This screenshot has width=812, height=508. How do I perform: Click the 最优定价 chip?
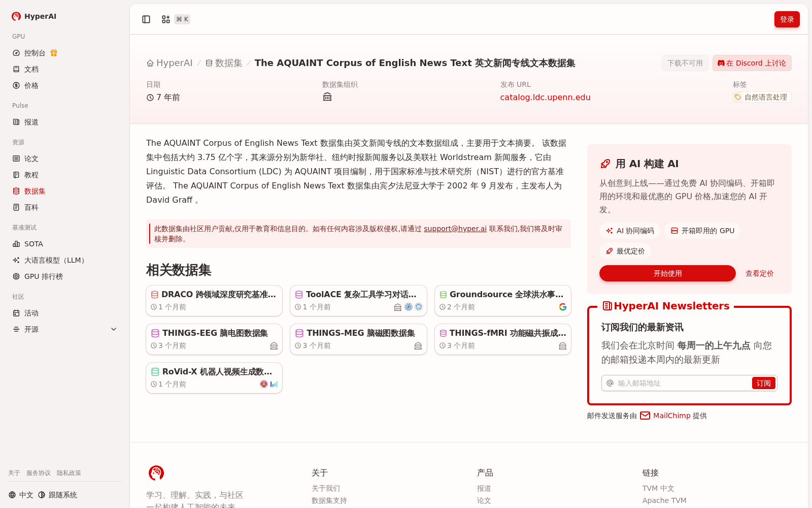[625, 251]
